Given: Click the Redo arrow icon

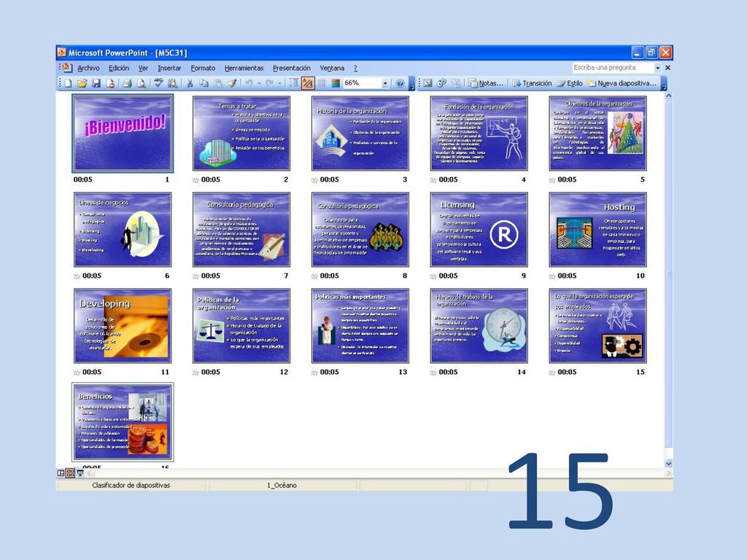Looking at the screenshot, I should point(270,83).
